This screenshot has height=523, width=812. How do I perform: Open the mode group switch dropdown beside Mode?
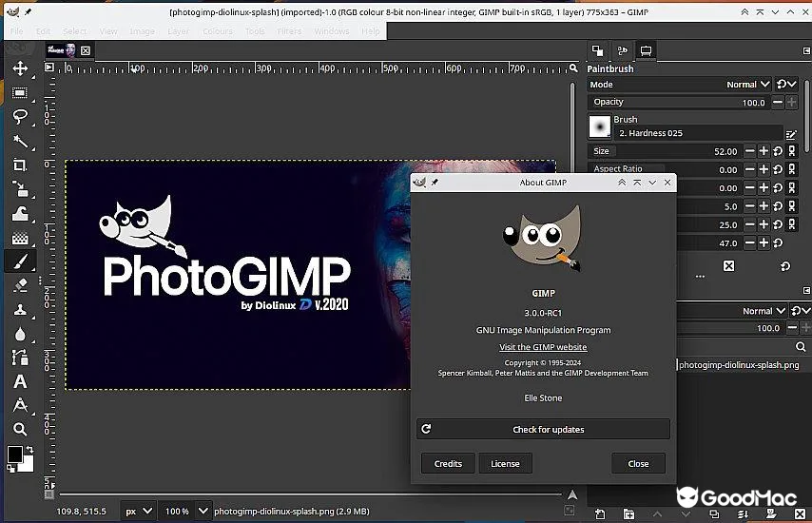786,85
